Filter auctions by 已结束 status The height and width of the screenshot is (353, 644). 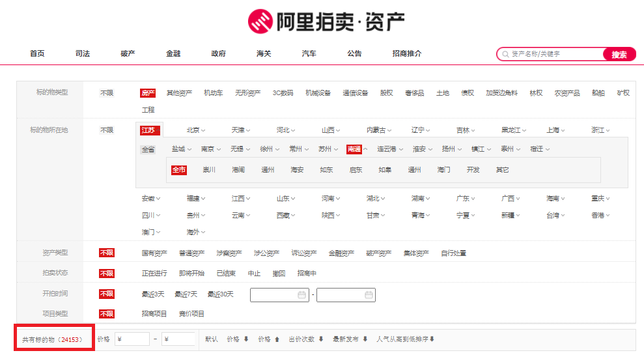tap(226, 274)
